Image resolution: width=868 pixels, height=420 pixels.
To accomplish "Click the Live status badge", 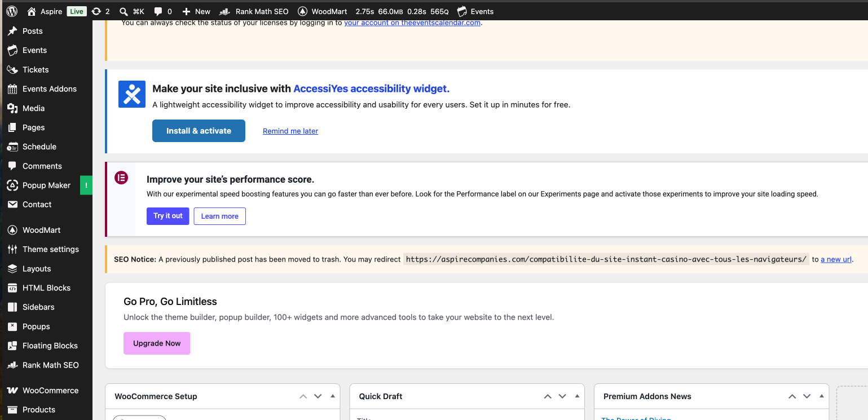I will coord(77,11).
